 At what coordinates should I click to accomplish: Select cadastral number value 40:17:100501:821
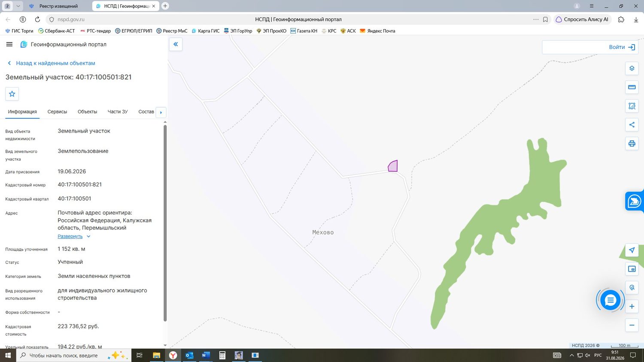(x=80, y=184)
